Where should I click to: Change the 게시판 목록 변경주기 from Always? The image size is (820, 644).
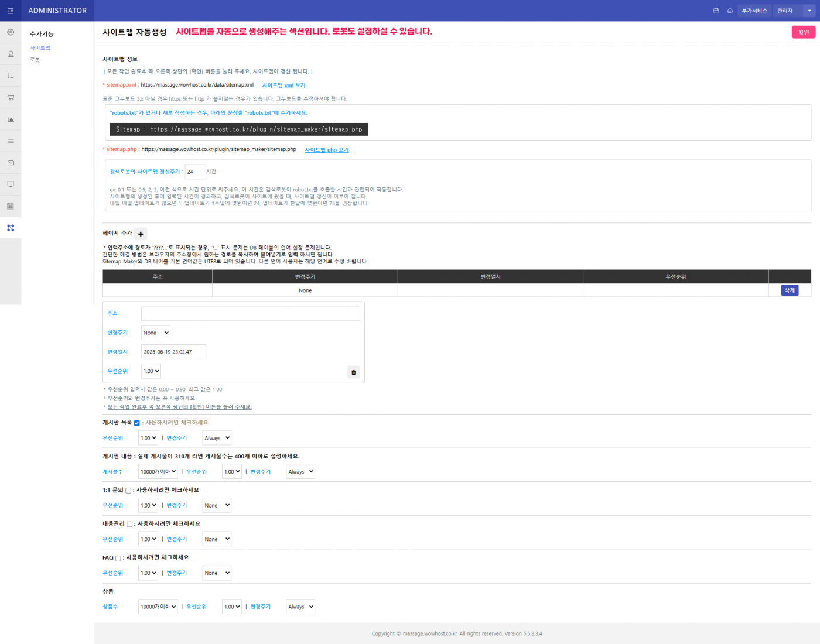tap(217, 437)
